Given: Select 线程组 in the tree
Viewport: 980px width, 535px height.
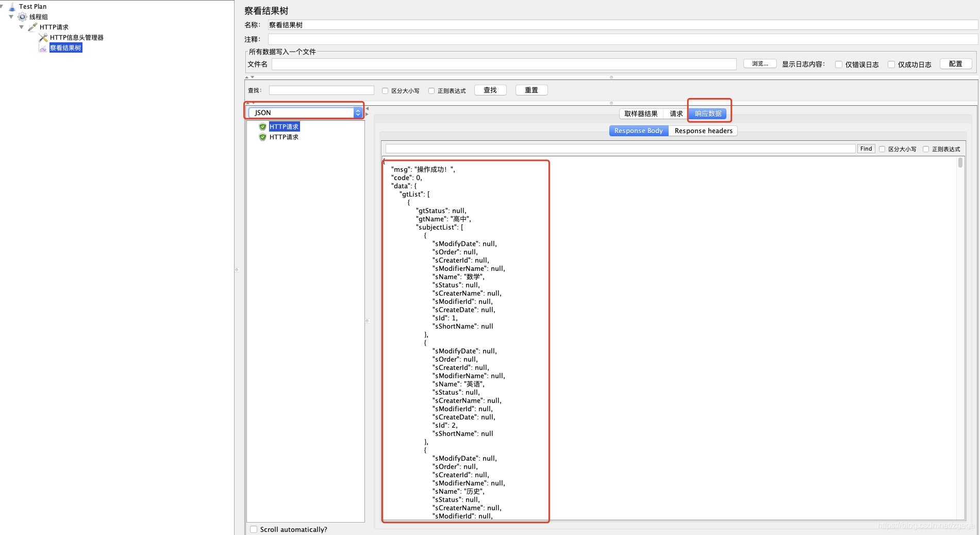Looking at the screenshot, I should point(38,17).
